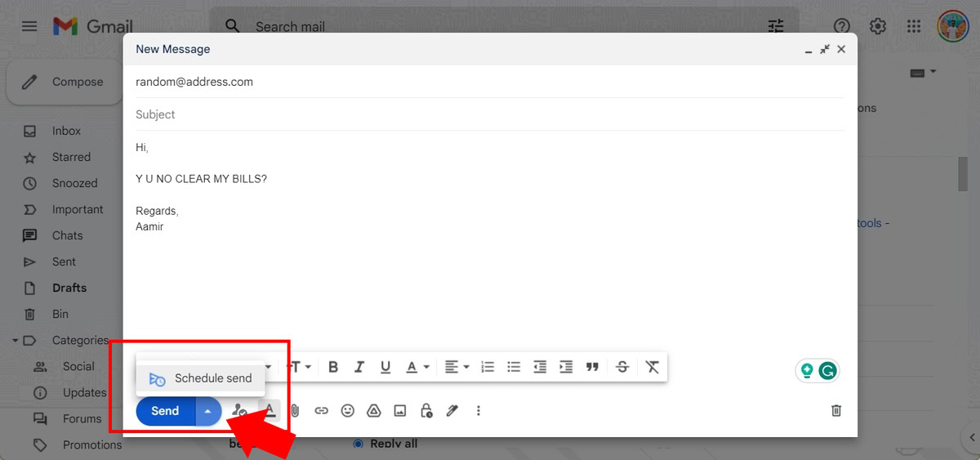This screenshot has height=460, width=980.
Task: Open the Inbox folder
Action: (x=66, y=131)
